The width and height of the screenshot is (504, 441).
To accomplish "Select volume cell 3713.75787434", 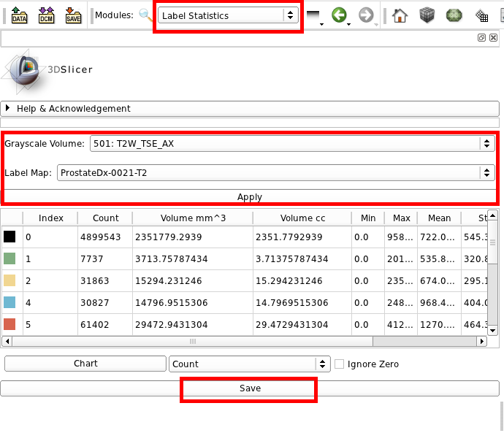I will (193, 259).
